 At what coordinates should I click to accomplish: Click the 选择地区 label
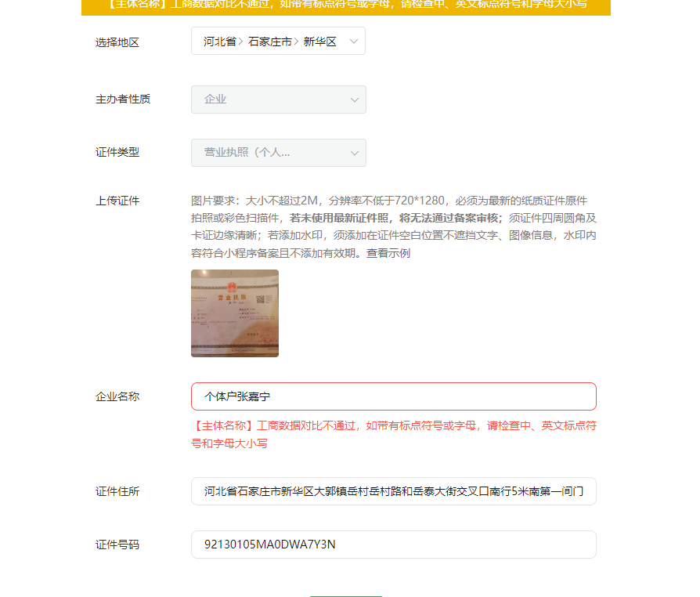coord(117,42)
